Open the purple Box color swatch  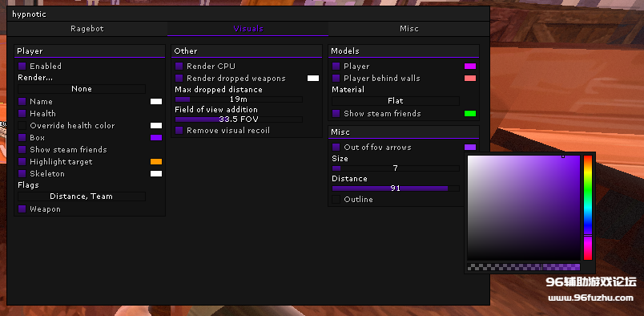[156, 138]
